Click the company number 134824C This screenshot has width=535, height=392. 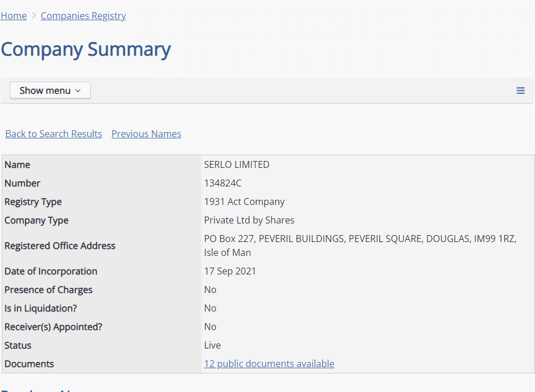coord(222,183)
